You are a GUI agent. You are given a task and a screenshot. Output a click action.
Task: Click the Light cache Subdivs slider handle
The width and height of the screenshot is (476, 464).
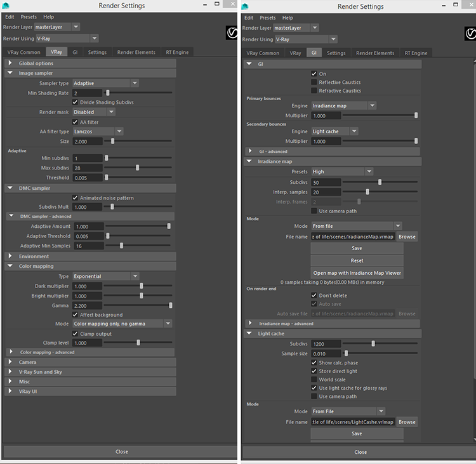point(373,343)
